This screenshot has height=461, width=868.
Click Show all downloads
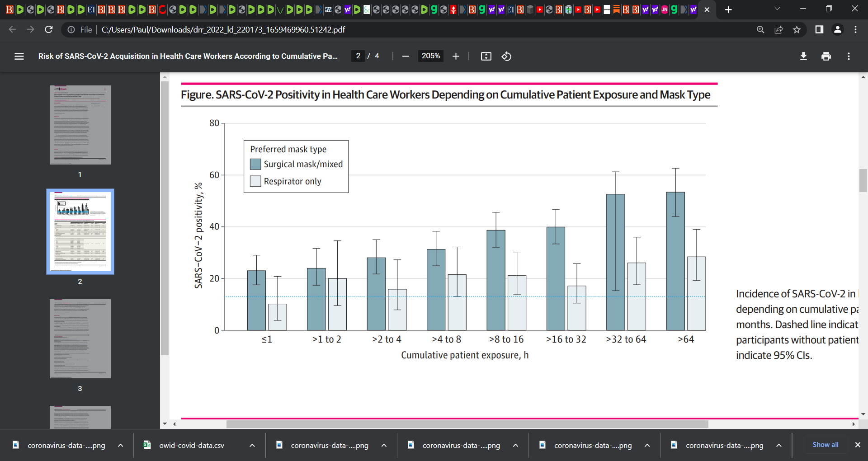[826, 445]
